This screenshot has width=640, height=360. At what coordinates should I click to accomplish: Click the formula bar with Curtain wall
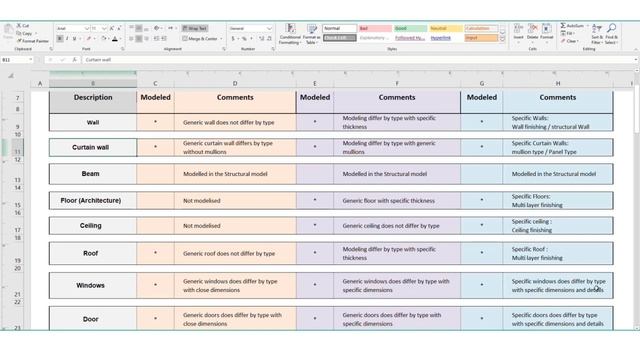click(x=359, y=60)
